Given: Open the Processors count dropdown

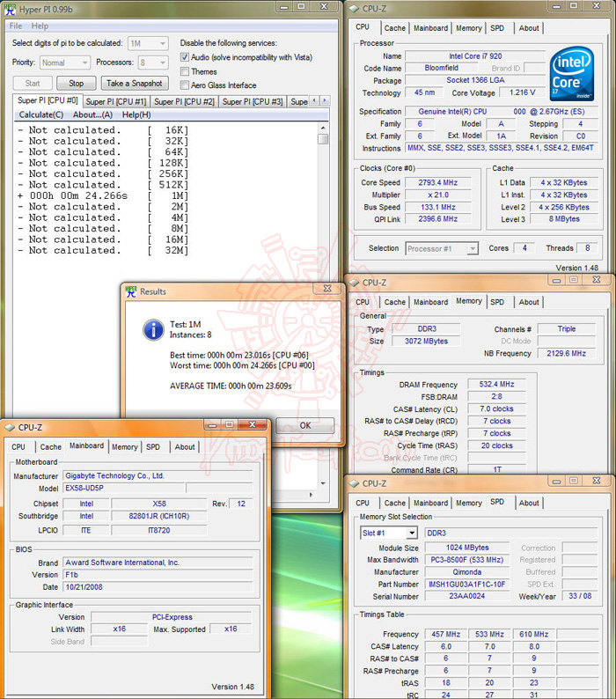Looking at the screenshot, I should click(x=153, y=63).
